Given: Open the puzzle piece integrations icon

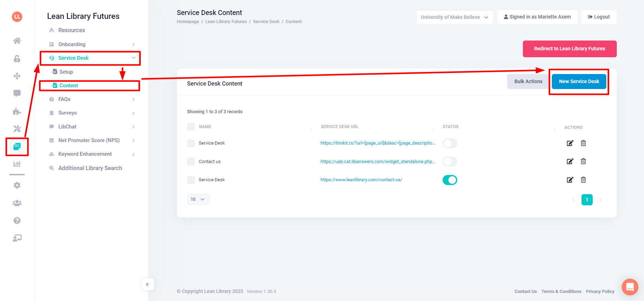Looking at the screenshot, I should 17,111.
